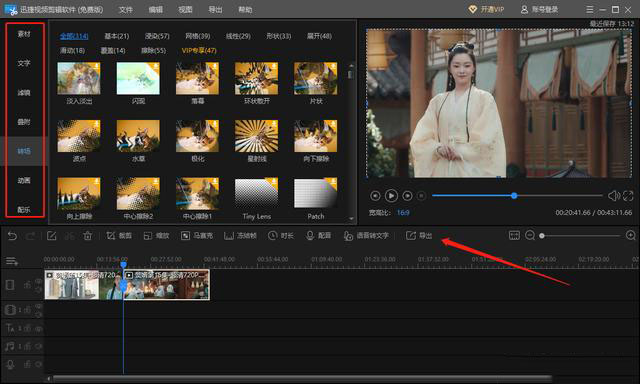
Task: Switch to the 滤镜 sidebar tab
Action: click(24, 93)
